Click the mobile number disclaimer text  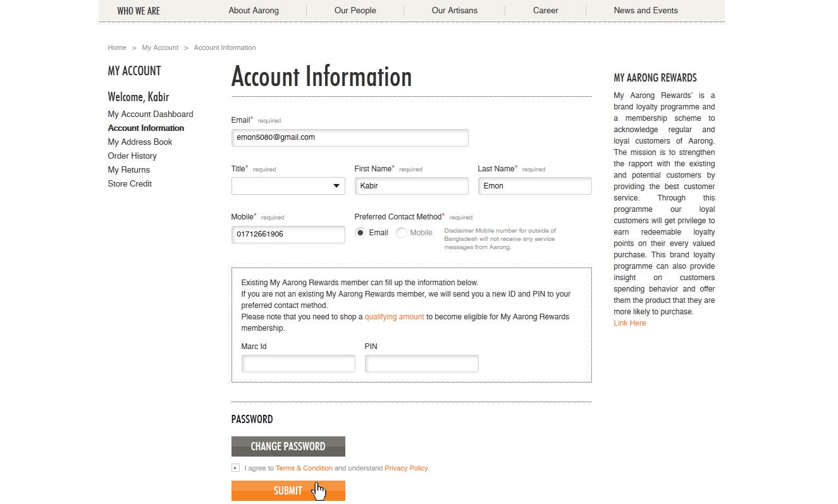click(500, 239)
